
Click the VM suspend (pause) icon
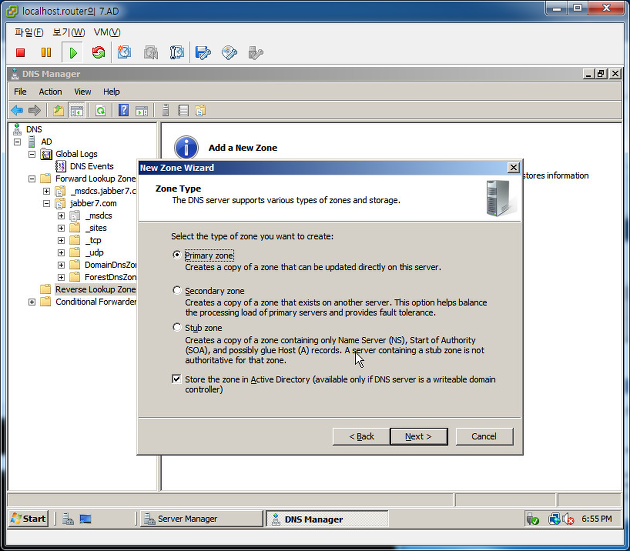click(46, 53)
